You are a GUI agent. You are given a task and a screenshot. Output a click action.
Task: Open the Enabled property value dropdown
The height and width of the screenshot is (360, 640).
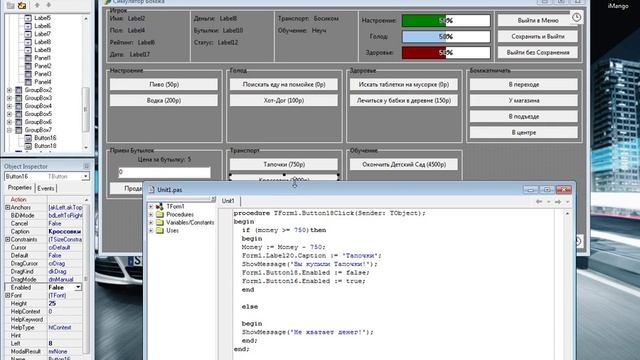pos(78,288)
